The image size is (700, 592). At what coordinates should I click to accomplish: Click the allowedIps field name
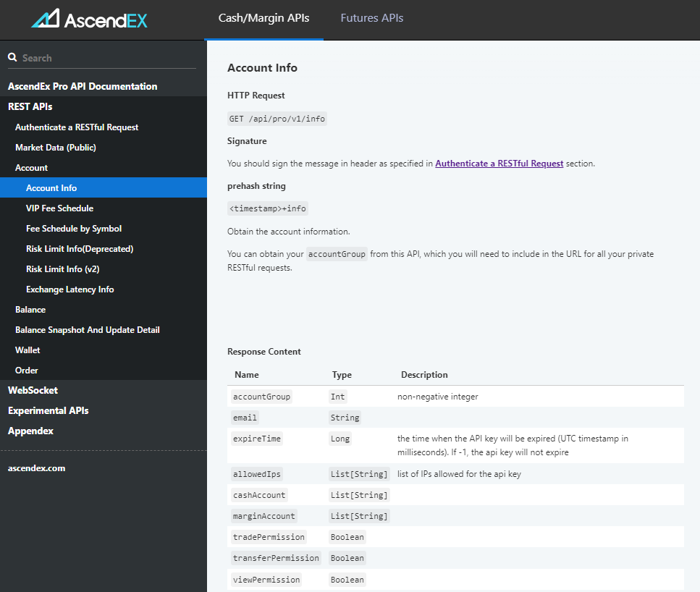coord(257,474)
